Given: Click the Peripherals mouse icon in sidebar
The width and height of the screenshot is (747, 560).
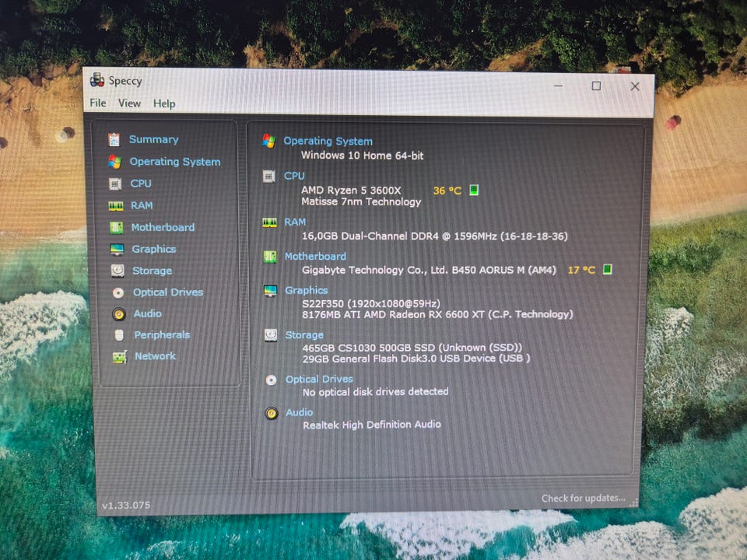Looking at the screenshot, I should [119, 335].
